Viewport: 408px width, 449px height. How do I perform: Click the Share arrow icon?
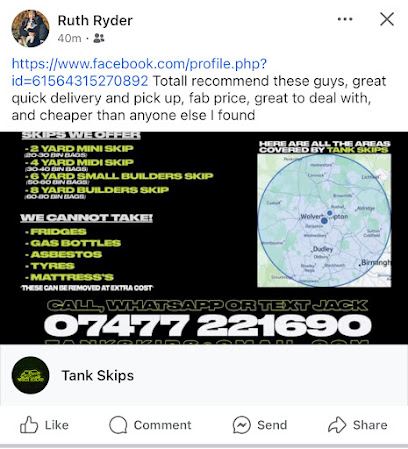tap(337, 425)
